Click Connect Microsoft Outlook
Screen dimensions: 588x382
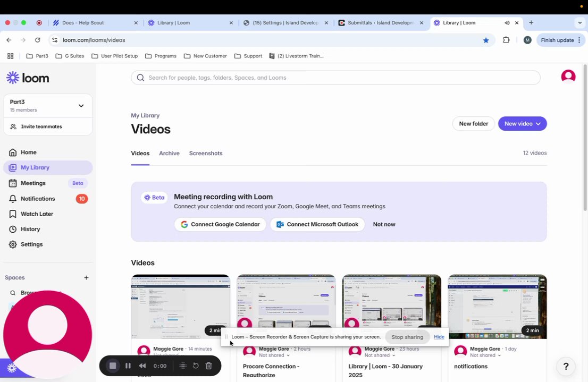317,225
